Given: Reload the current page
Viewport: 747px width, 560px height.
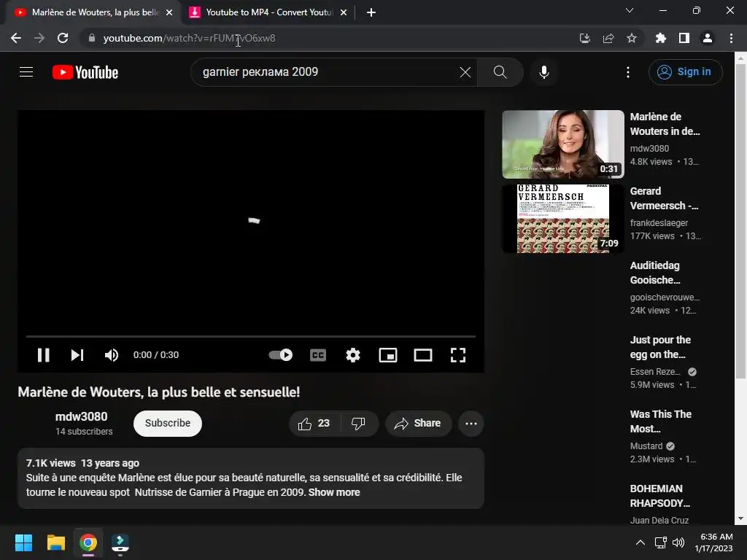Looking at the screenshot, I should point(63,38).
